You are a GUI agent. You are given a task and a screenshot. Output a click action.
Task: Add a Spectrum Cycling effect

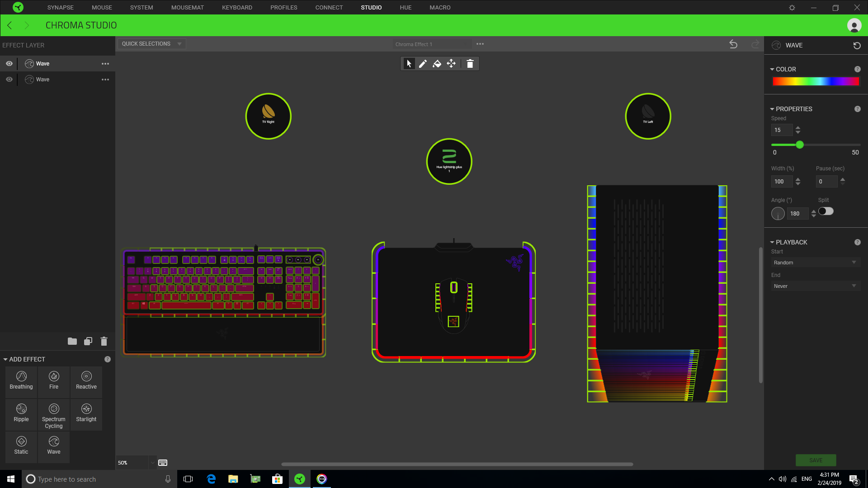(x=54, y=415)
